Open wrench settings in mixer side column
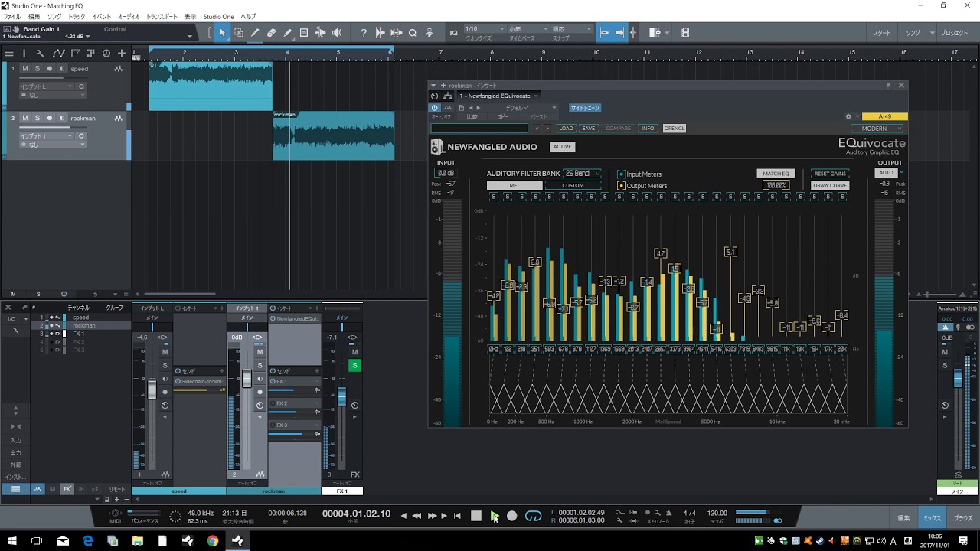Viewport: 980px width, 551px height. tap(16, 331)
